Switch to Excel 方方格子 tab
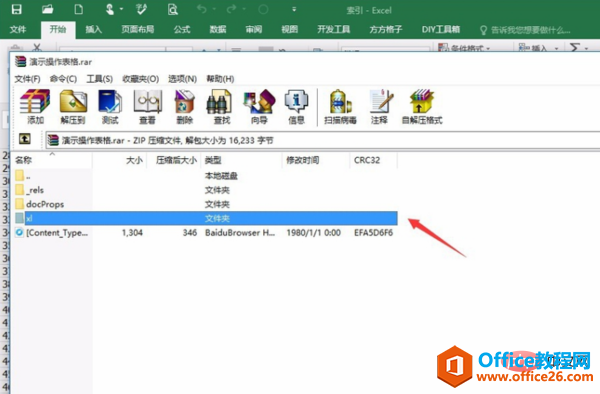The height and width of the screenshot is (394, 600). 386,29
